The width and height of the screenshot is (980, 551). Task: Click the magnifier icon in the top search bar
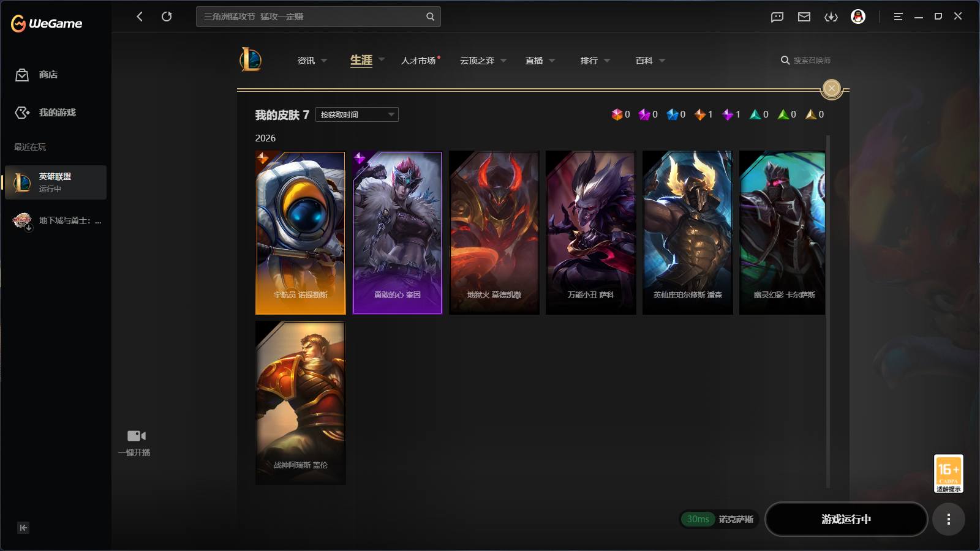coord(430,17)
